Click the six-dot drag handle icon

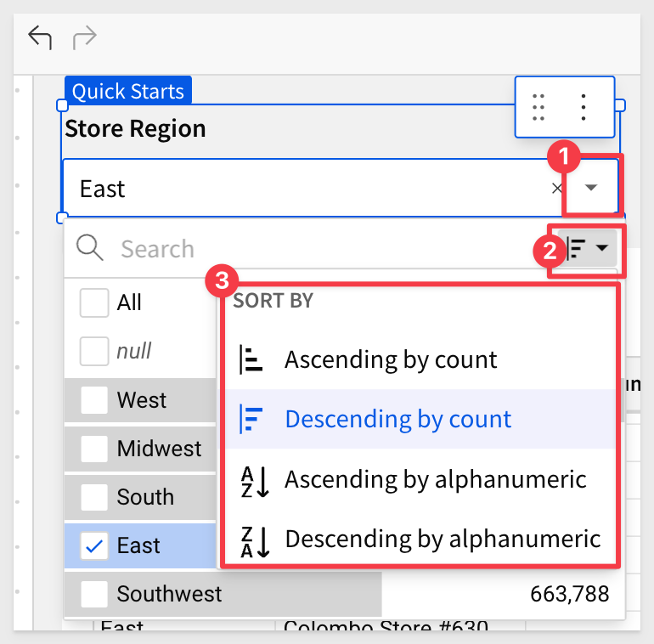coord(538,107)
